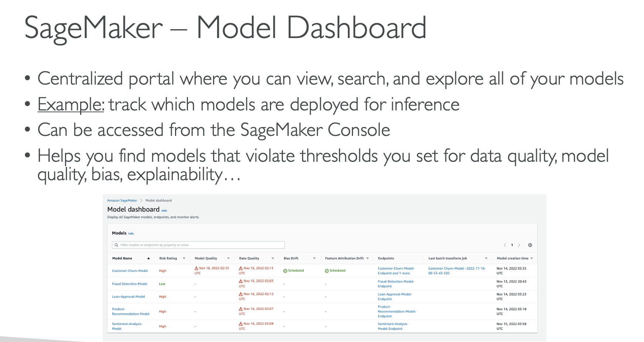This screenshot has width=644, height=342.
Task: Click the Data Quality warning icon for Fraud-Detection-Model
Action: point(241,281)
